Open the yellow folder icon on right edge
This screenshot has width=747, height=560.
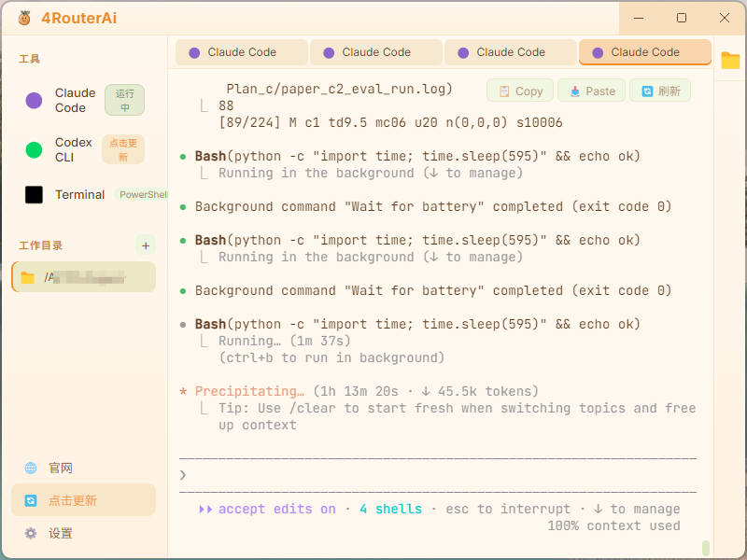click(730, 61)
